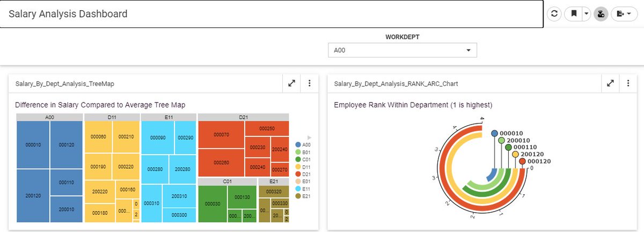The width and height of the screenshot is (644, 232).
Task: Toggle A00 legend entry in treemap
Action: [x=303, y=145]
